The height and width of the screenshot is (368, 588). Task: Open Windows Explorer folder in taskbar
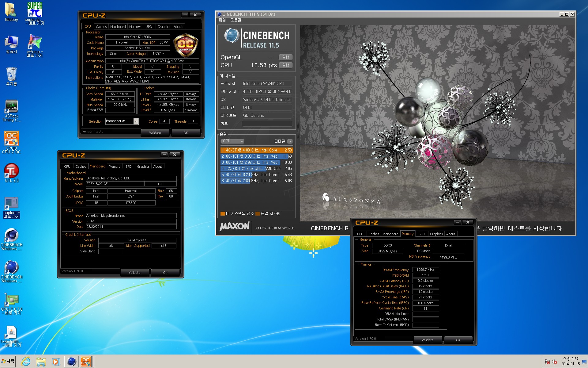coord(41,362)
